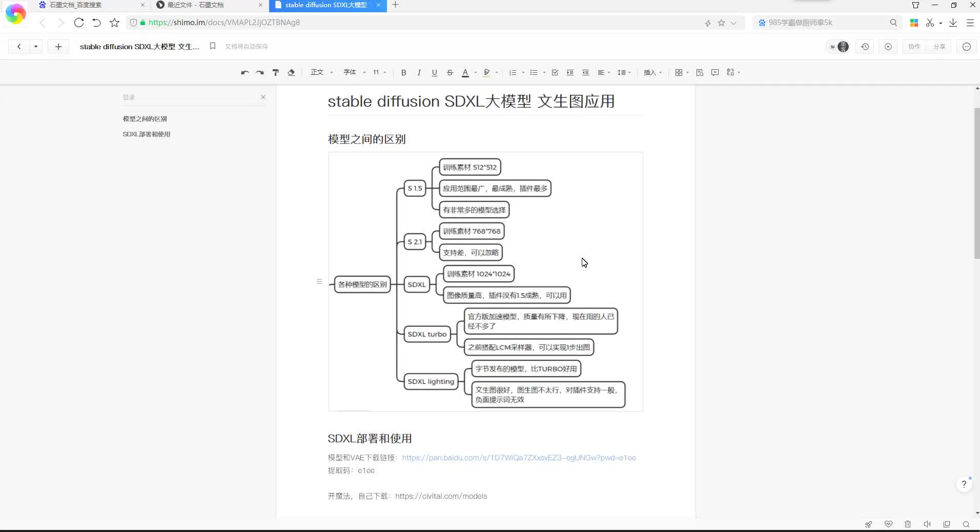Open the 插入 insert menu

click(652, 72)
